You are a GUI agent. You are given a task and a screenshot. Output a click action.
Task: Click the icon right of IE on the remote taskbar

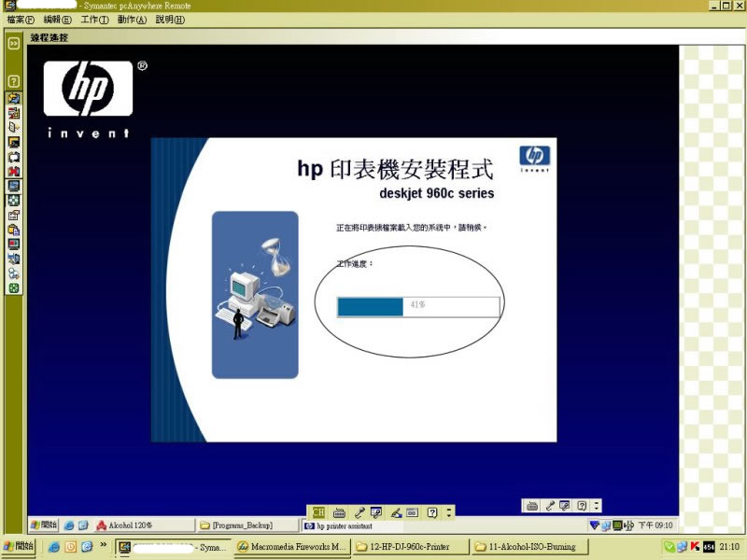coord(83,525)
